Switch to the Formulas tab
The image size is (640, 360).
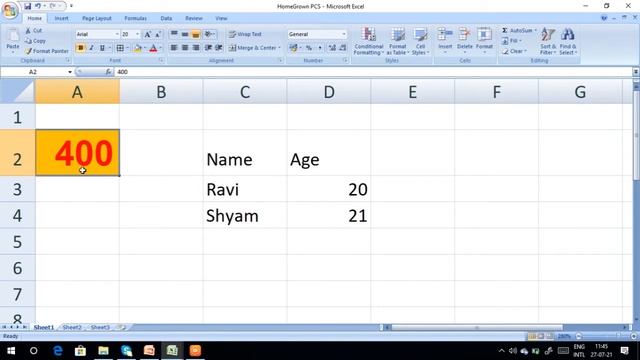(136, 18)
